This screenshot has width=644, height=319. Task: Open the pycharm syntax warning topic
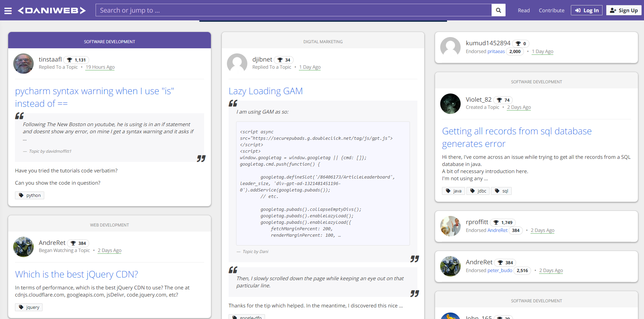point(95,97)
